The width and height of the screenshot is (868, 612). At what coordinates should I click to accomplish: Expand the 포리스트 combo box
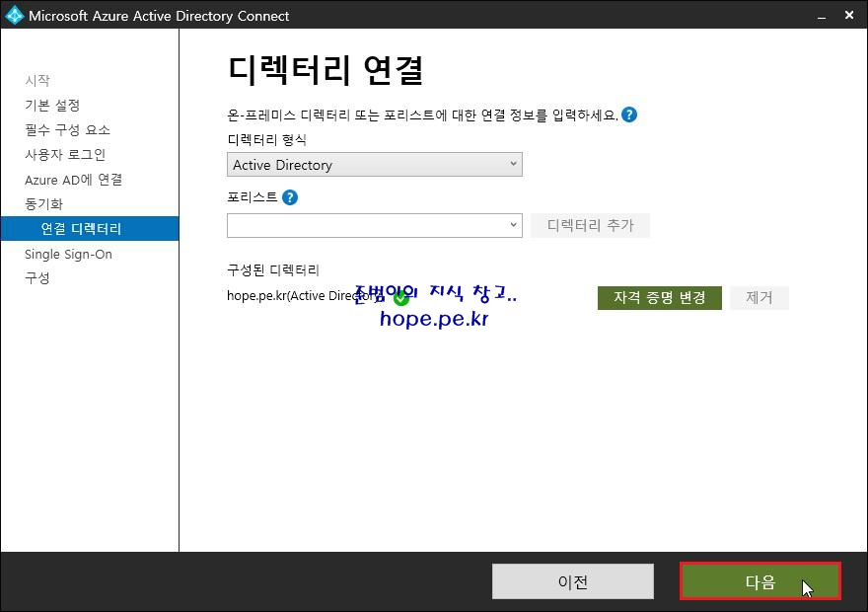(x=374, y=225)
